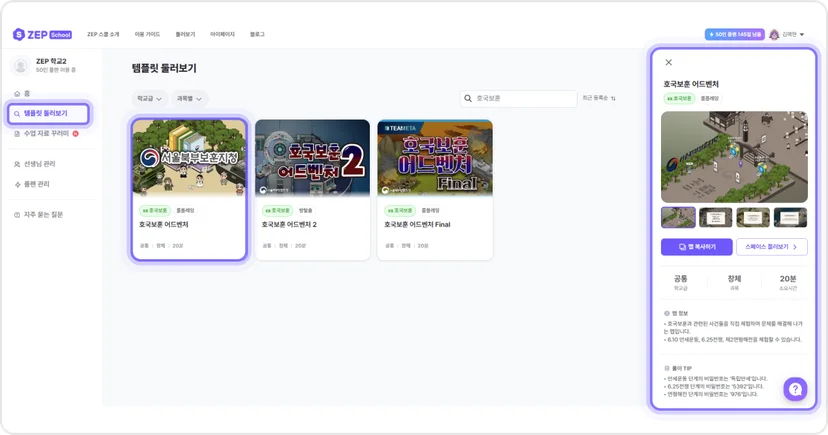Click the template search field
Screen dimensions: 828x435
[519, 99]
